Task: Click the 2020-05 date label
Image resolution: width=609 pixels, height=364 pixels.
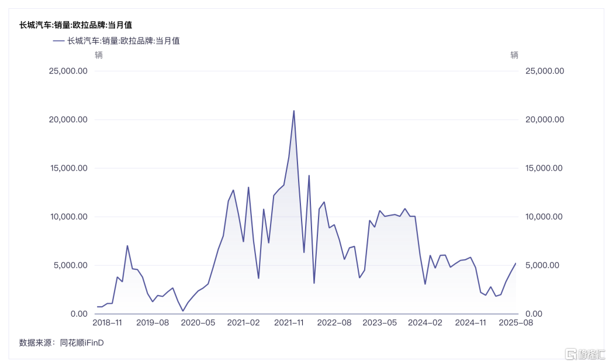Action: (x=198, y=323)
